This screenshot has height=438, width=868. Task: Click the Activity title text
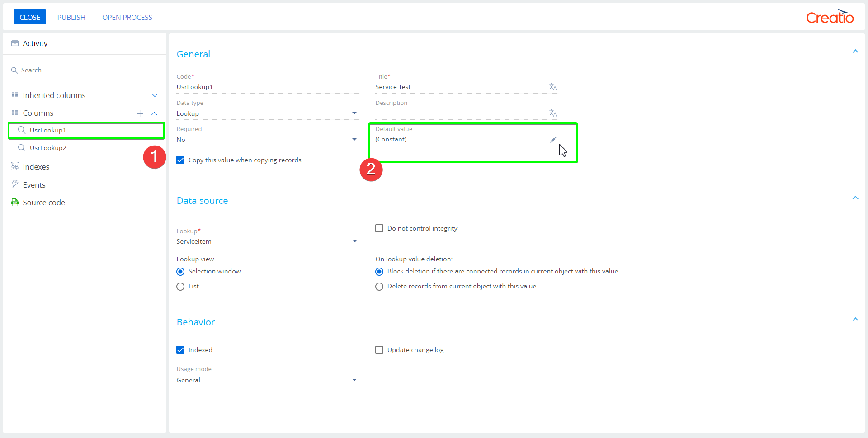pyautogui.click(x=35, y=43)
